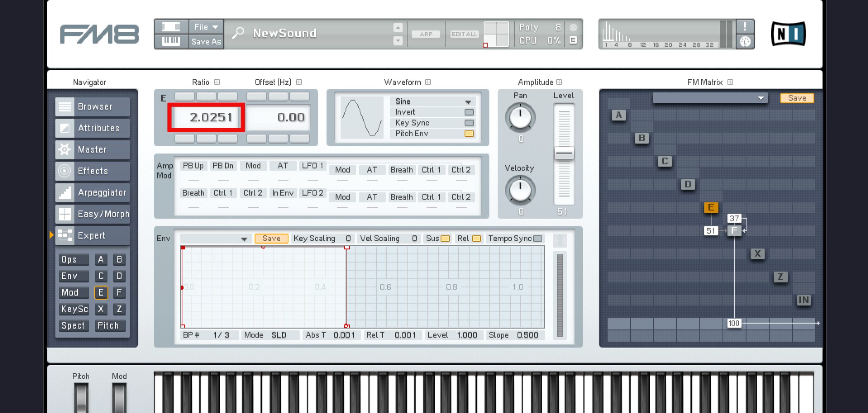The height and width of the screenshot is (413, 868).
Task: Adjust the Velocity knob
Action: pyautogui.click(x=520, y=190)
